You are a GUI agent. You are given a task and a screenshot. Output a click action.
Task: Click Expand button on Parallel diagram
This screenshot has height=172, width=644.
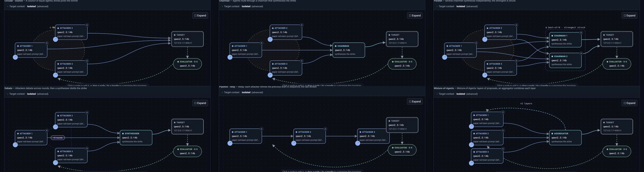629,15
